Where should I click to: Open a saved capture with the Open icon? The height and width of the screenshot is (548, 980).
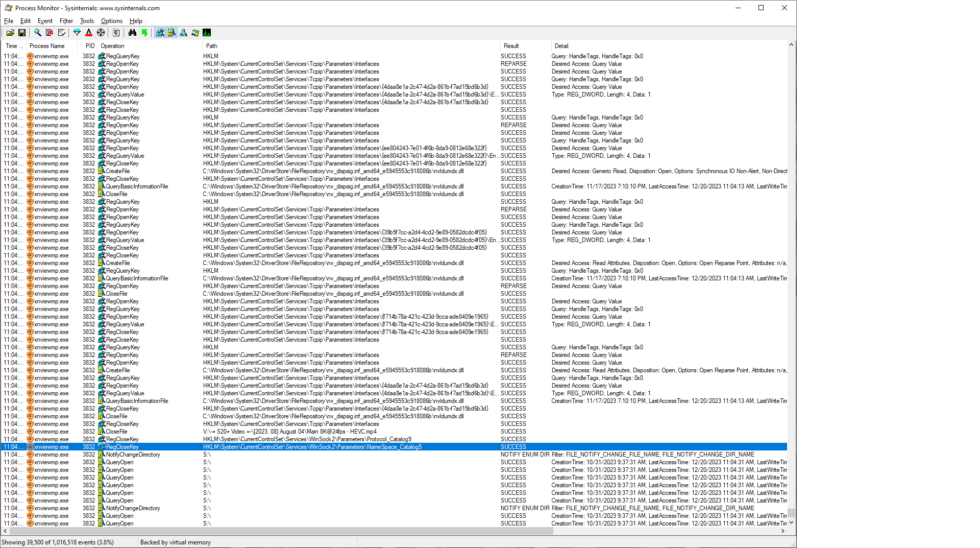(x=10, y=33)
